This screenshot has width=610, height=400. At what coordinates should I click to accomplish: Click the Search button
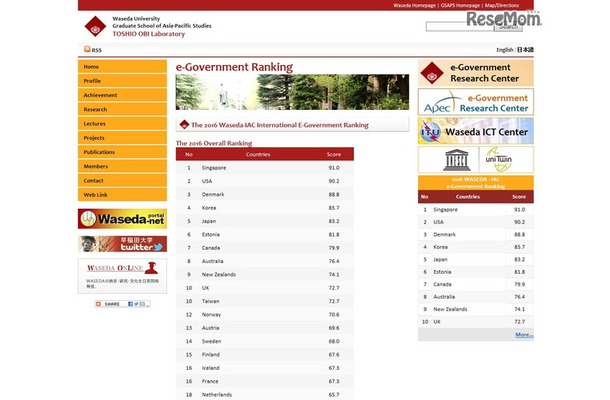pos(508,26)
